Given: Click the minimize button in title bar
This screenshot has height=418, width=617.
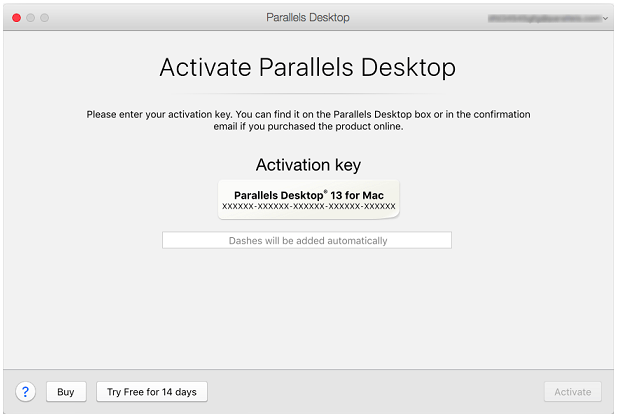Looking at the screenshot, I should (x=31, y=18).
